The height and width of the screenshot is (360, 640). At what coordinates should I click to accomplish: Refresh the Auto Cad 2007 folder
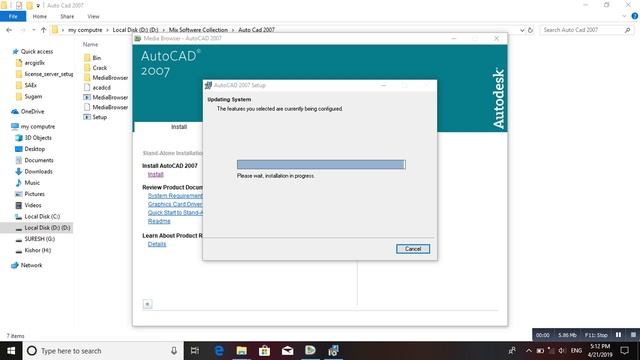click(530, 30)
